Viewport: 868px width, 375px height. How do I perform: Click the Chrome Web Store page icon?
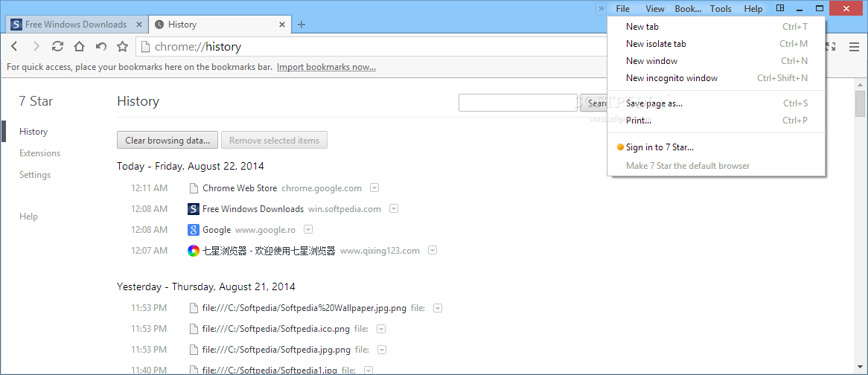coord(194,188)
